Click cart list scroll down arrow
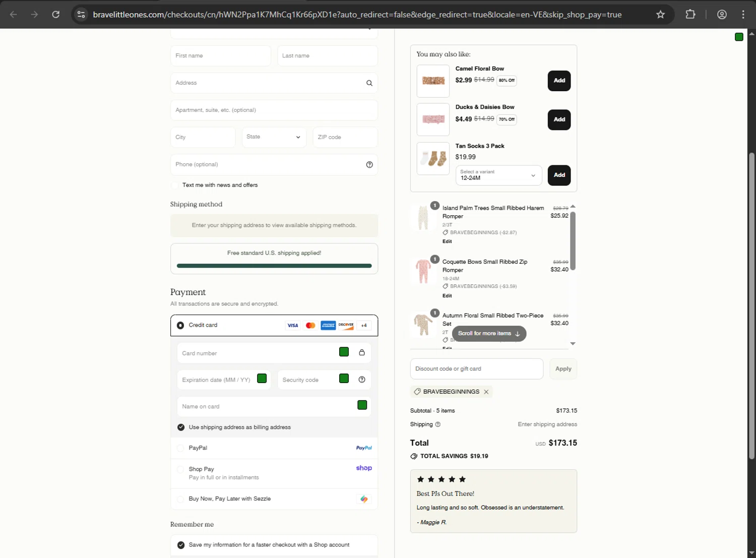Screen dimensions: 756x558 pyautogui.click(x=573, y=344)
